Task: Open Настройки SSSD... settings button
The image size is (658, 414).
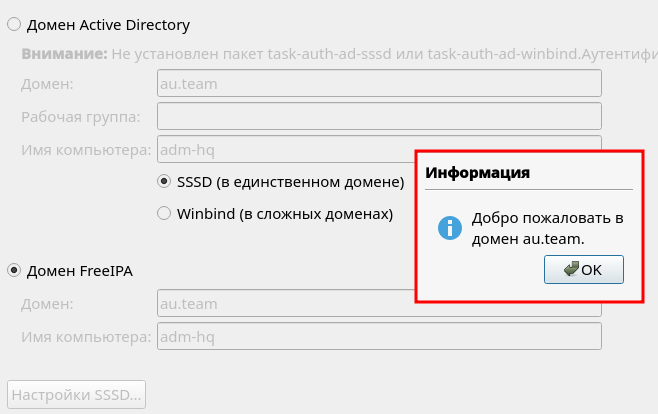Action: (76, 394)
